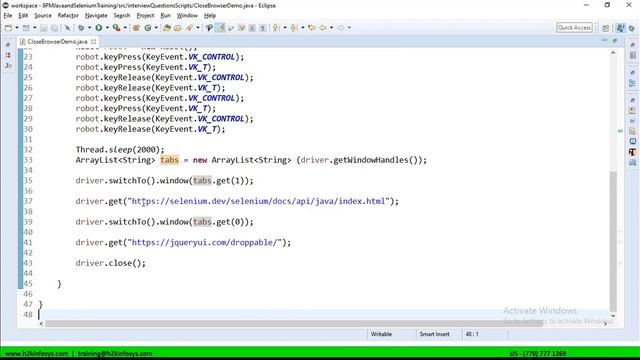Open the orange T icon in right trim
The height and width of the screenshot is (360, 640).
[x=632, y=152]
